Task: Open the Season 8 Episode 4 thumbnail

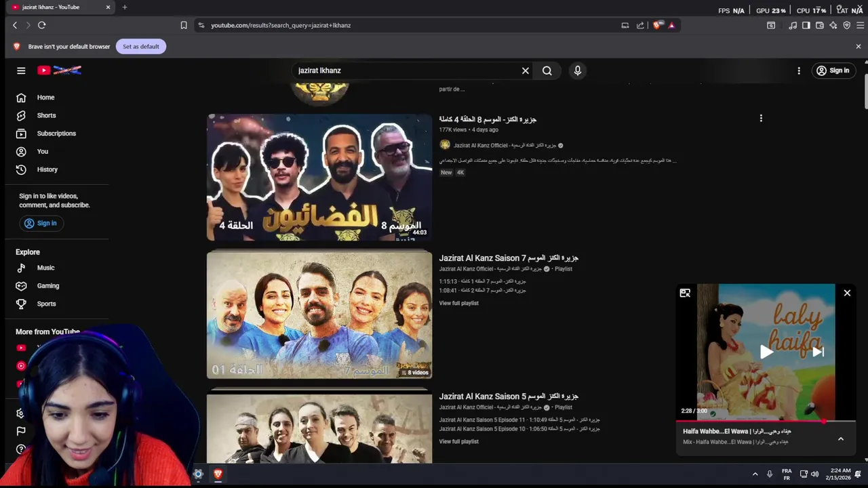Action: [319, 178]
